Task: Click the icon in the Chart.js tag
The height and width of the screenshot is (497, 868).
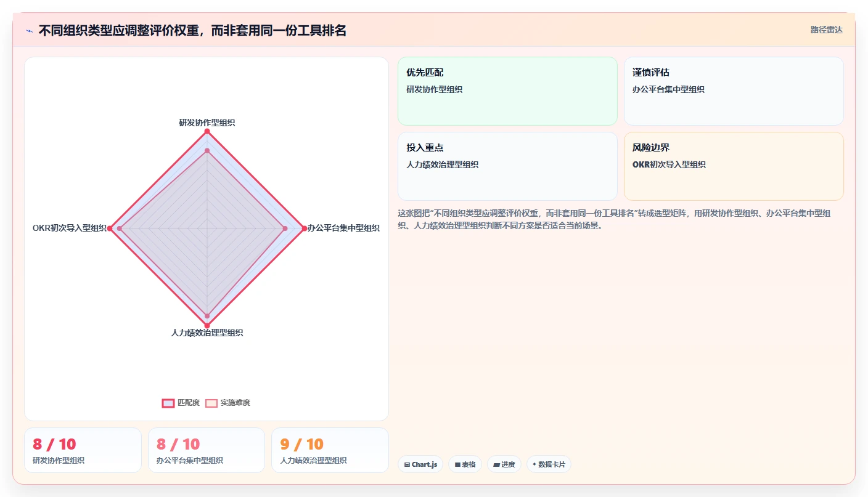Action: point(407,464)
